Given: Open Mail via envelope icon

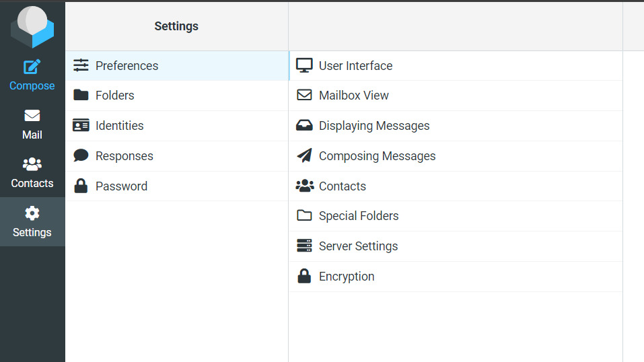Looking at the screenshot, I should click(x=32, y=116).
